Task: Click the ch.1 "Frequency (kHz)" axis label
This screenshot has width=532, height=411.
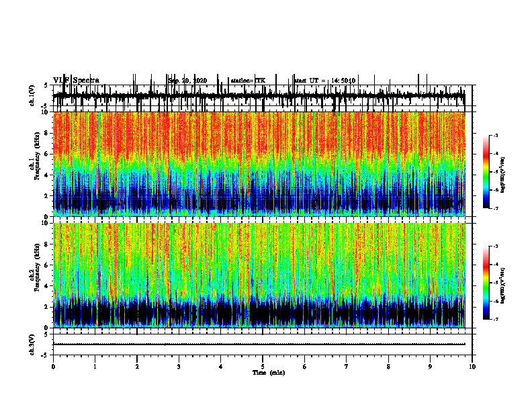Action: point(37,155)
